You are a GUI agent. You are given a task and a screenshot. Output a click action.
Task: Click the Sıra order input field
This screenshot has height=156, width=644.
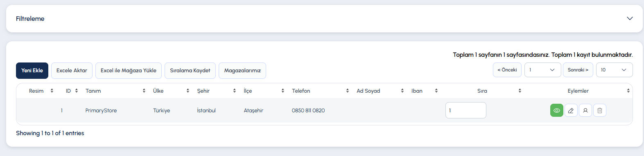point(466,110)
